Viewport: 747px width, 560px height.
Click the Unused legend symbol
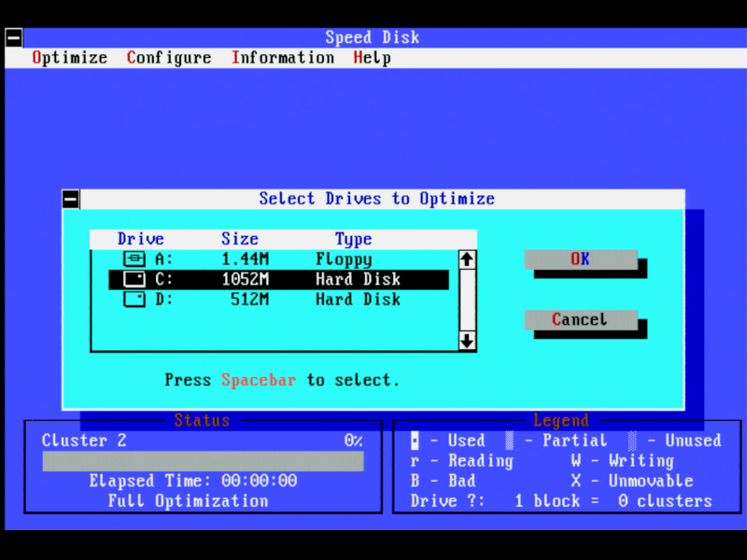click(x=632, y=441)
